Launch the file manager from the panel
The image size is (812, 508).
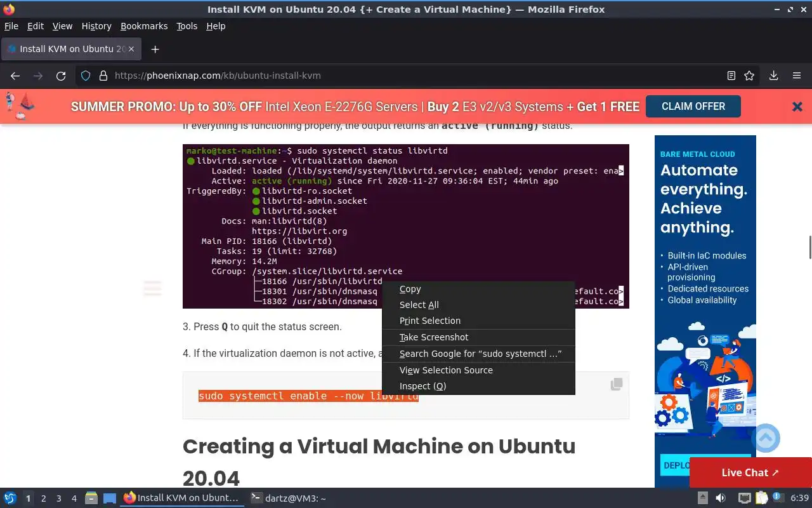click(91, 498)
